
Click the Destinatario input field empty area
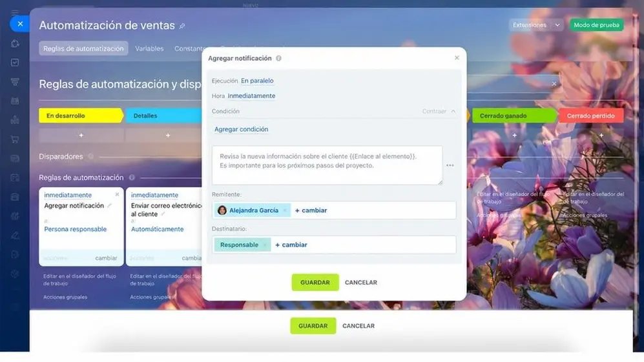pyautogui.click(x=382, y=245)
